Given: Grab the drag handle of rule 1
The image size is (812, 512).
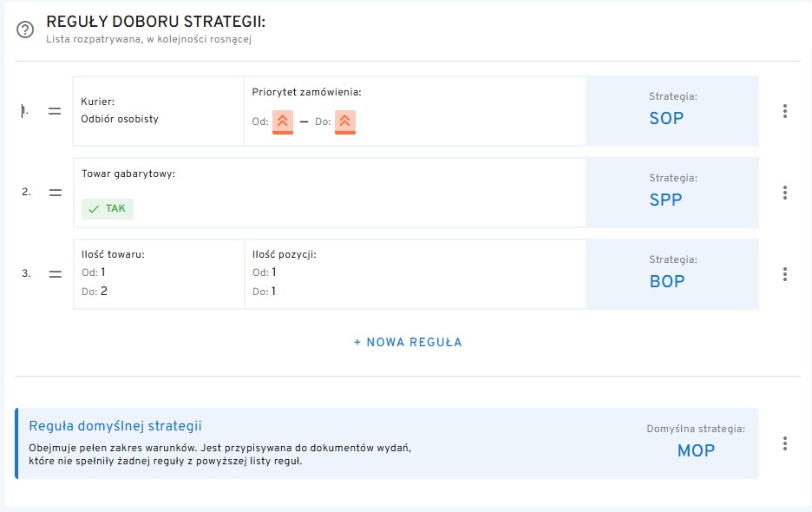Looking at the screenshot, I should click(55, 111).
